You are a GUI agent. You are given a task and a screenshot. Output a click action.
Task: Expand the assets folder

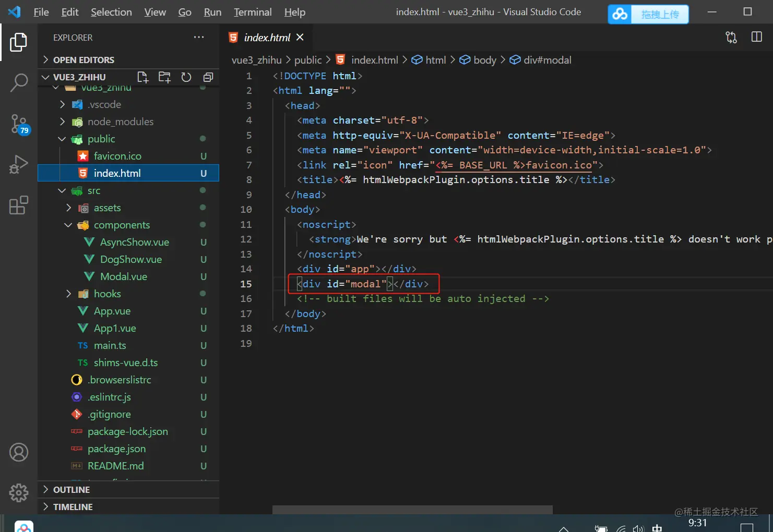click(x=128, y=208)
